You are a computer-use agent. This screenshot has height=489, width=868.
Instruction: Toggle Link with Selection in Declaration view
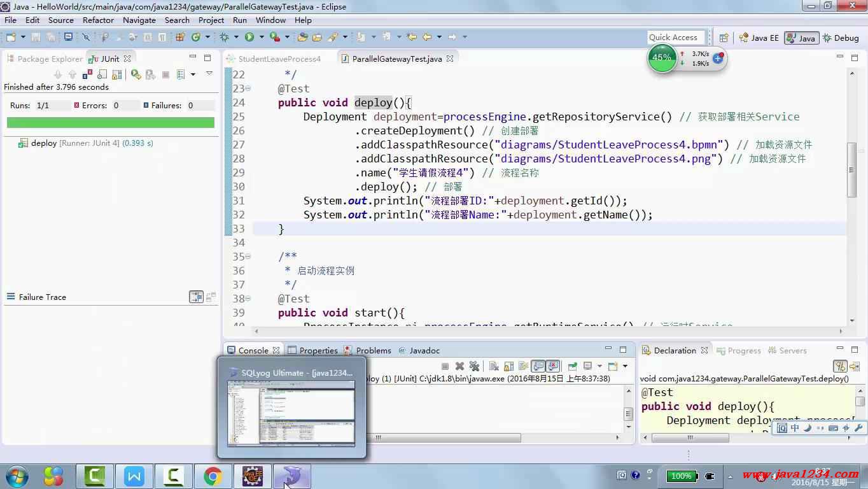[x=839, y=366]
